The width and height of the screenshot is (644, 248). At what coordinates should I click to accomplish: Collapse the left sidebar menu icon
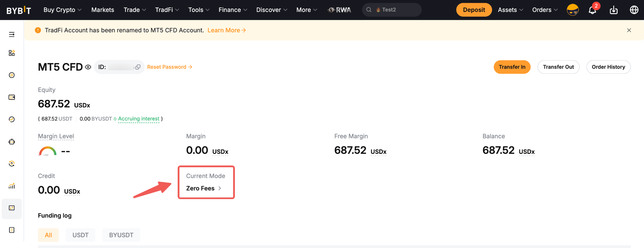(x=12, y=34)
